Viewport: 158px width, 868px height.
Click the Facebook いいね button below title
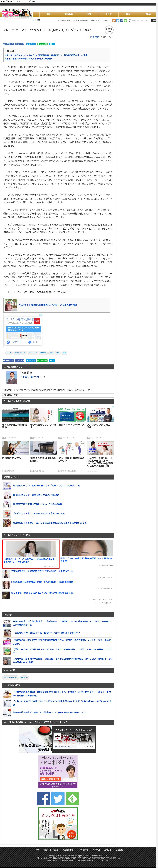(x=8, y=44)
